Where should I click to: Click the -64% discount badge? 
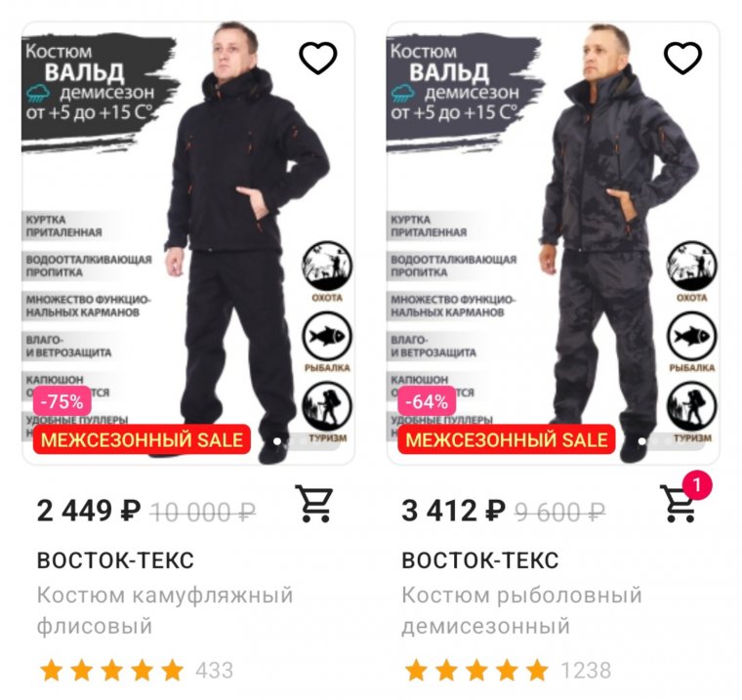(427, 401)
